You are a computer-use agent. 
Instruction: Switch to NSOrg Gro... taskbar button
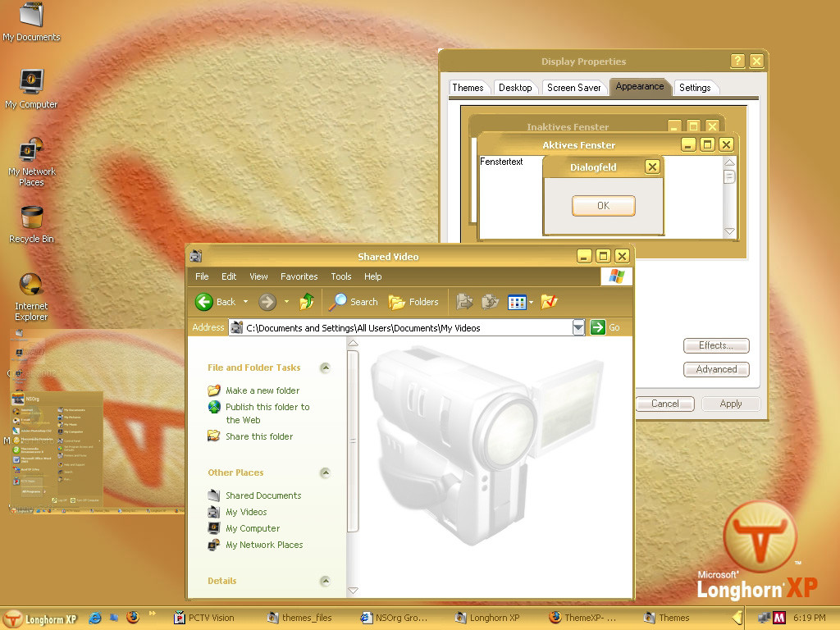[395, 618]
